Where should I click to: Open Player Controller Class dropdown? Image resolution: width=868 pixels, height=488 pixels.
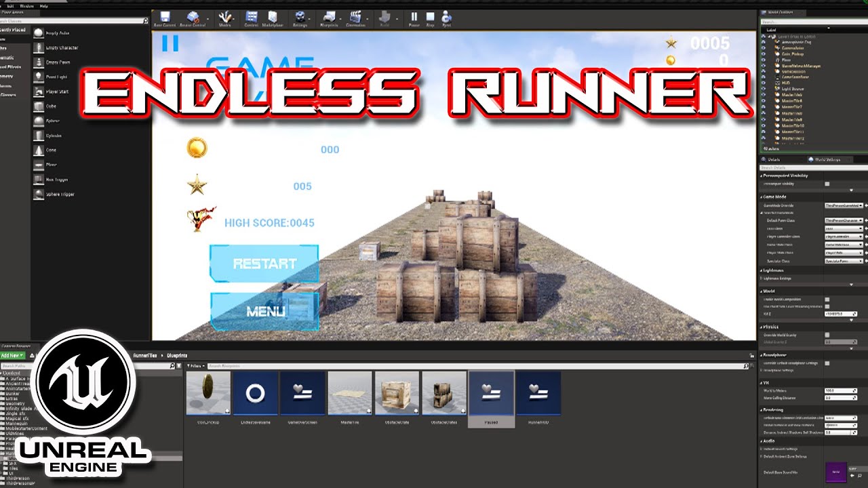click(844, 237)
